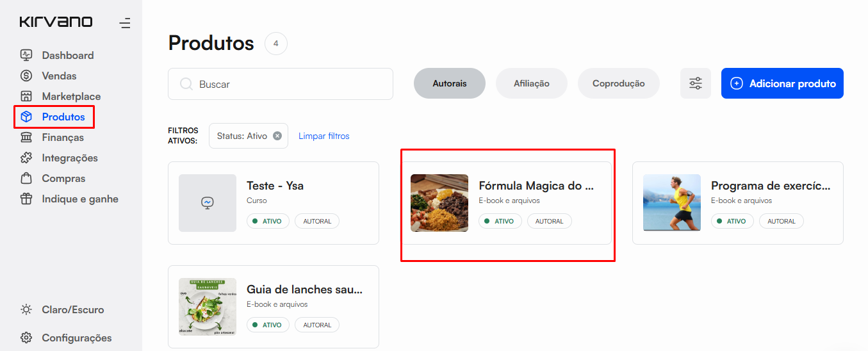
Task: Open the Marketplace page
Action: (x=71, y=96)
